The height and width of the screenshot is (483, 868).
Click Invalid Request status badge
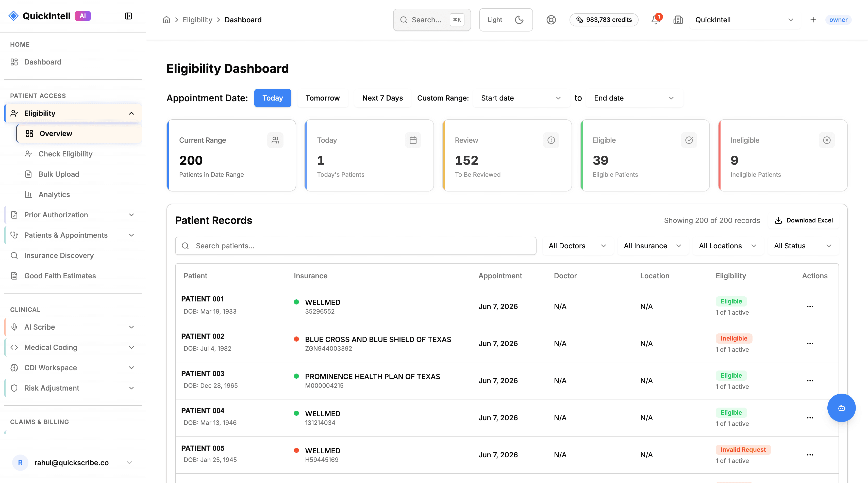[743, 450]
